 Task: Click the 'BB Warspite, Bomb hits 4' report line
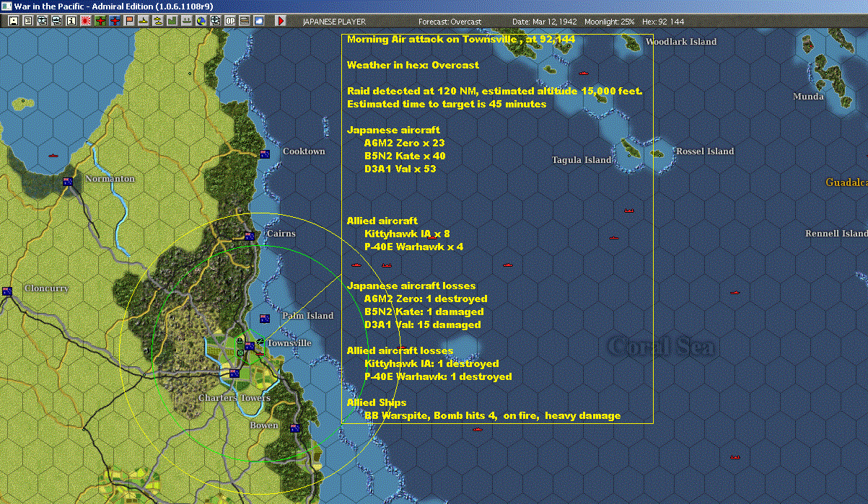(x=492, y=415)
